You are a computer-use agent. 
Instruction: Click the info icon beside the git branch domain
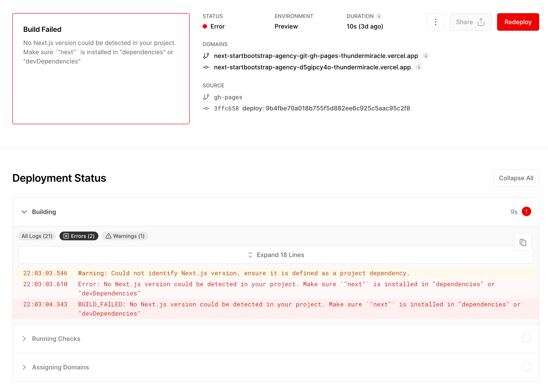426,56
